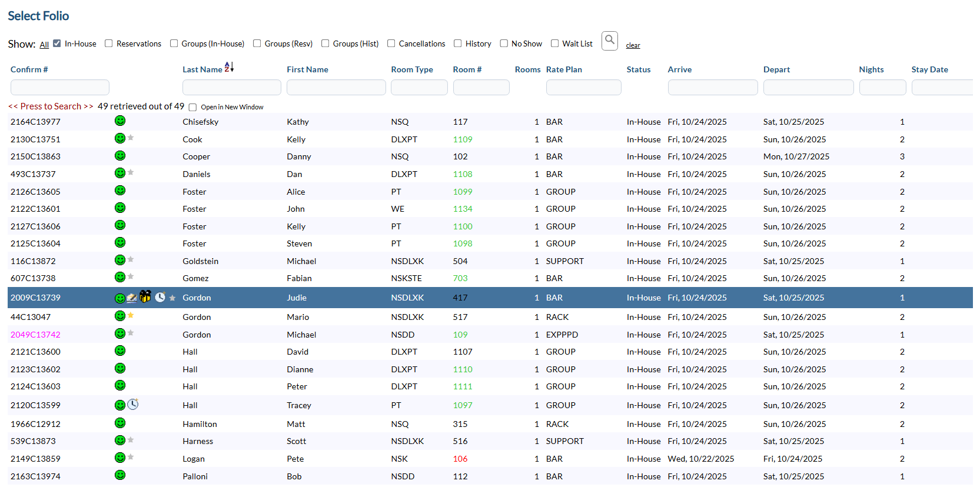
Task: Uncheck the In-House checkbox
Action: pyautogui.click(x=57, y=44)
